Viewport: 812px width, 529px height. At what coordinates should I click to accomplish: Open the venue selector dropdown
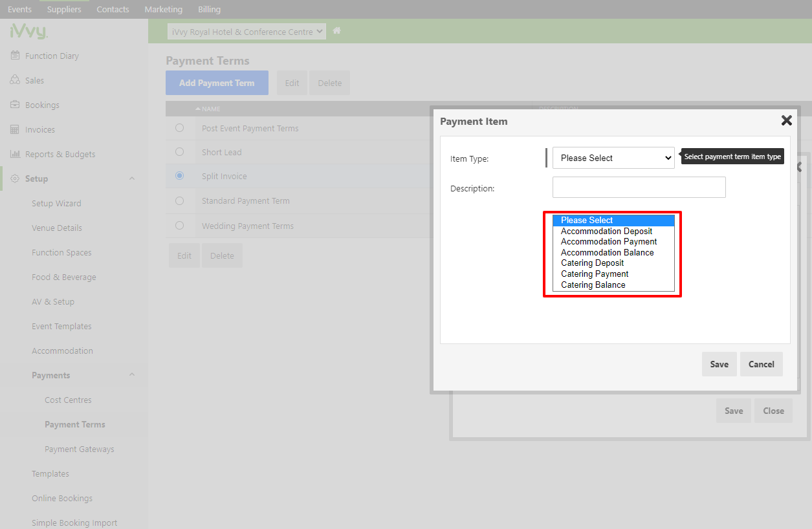247,32
